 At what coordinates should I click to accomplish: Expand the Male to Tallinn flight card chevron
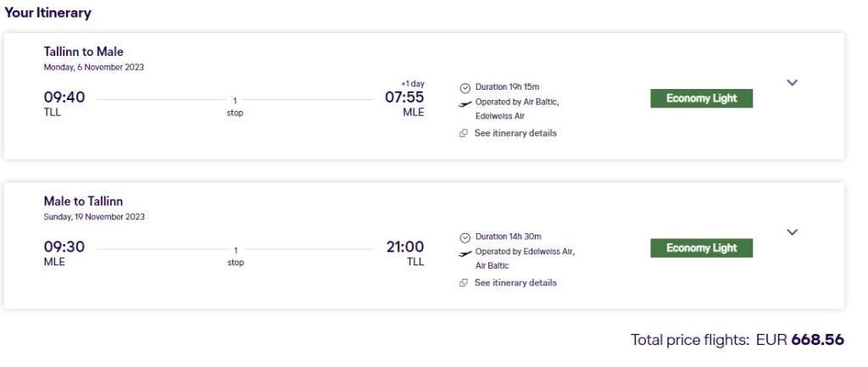click(793, 232)
